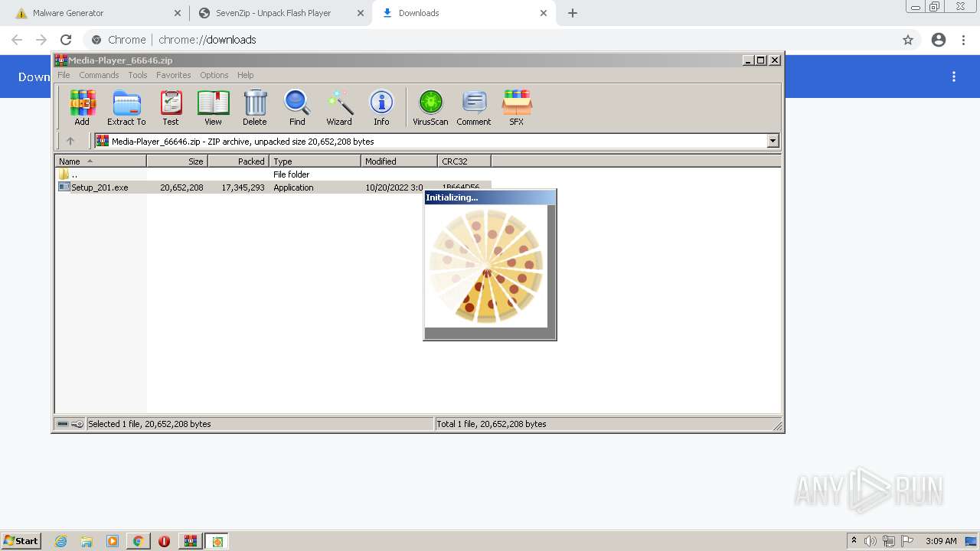Open the Opera icon in taskbar

[x=164, y=541]
